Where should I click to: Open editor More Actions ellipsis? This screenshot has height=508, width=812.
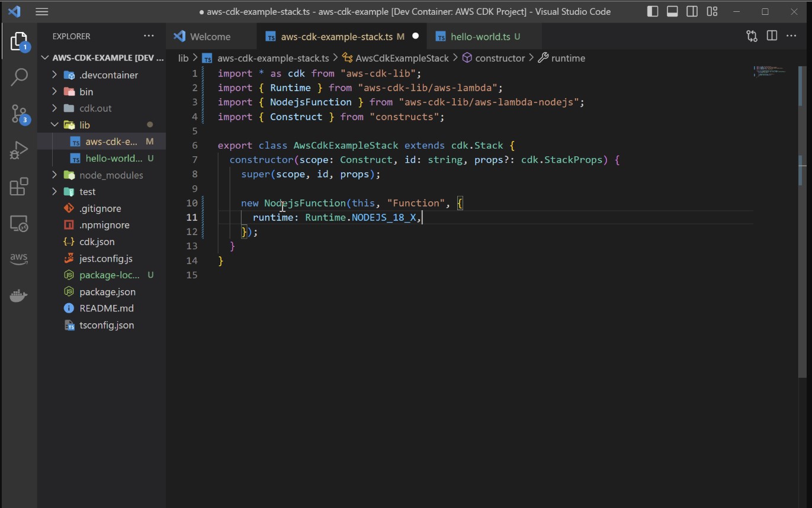click(791, 36)
